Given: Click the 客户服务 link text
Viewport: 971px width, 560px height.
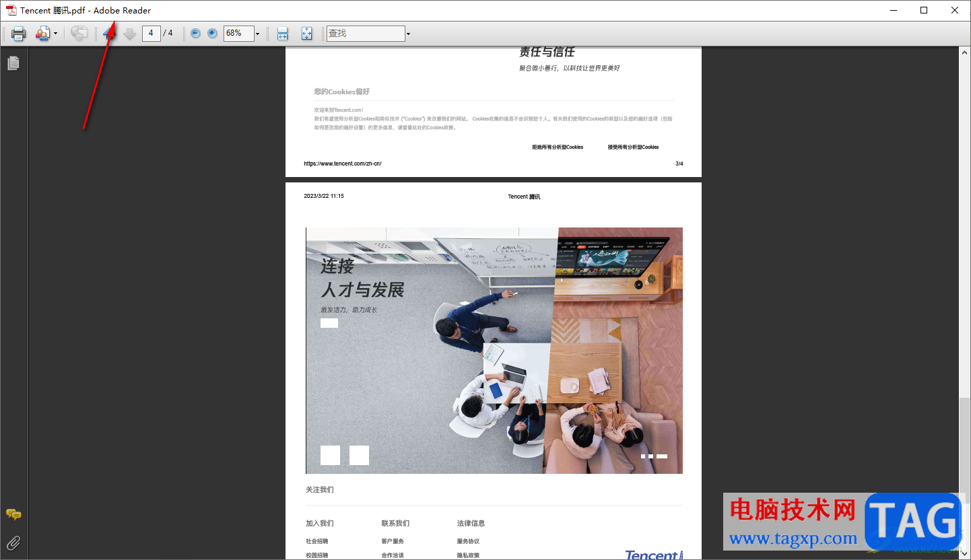Looking at the screenshot, I should (x=393, y=541).
